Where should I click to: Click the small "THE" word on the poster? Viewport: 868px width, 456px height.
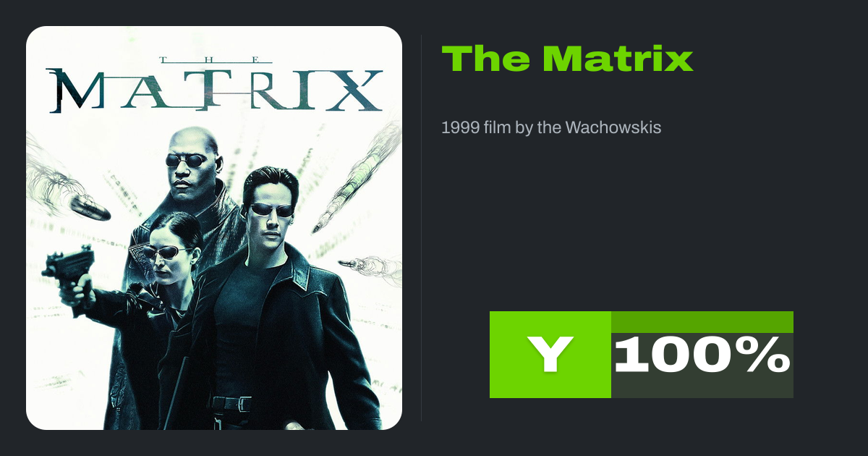[x=214, y=60]
